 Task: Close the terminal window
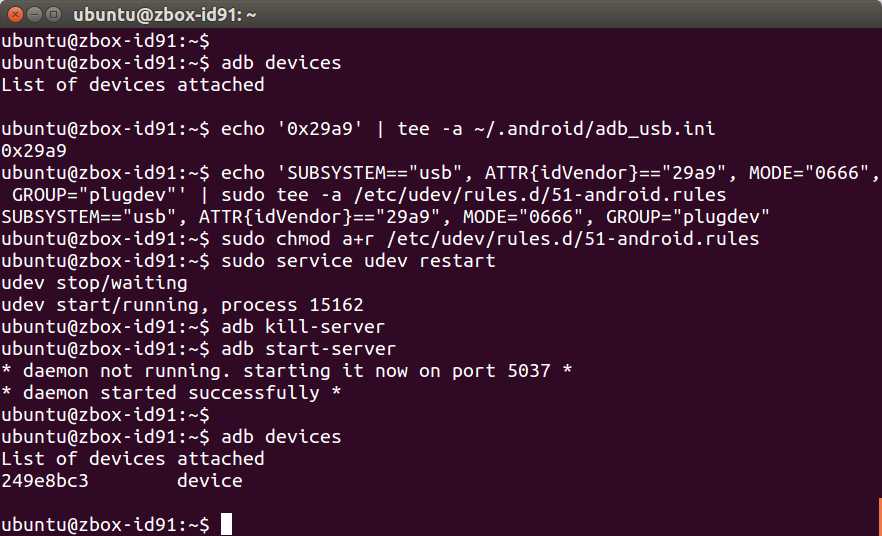[13, 14]
